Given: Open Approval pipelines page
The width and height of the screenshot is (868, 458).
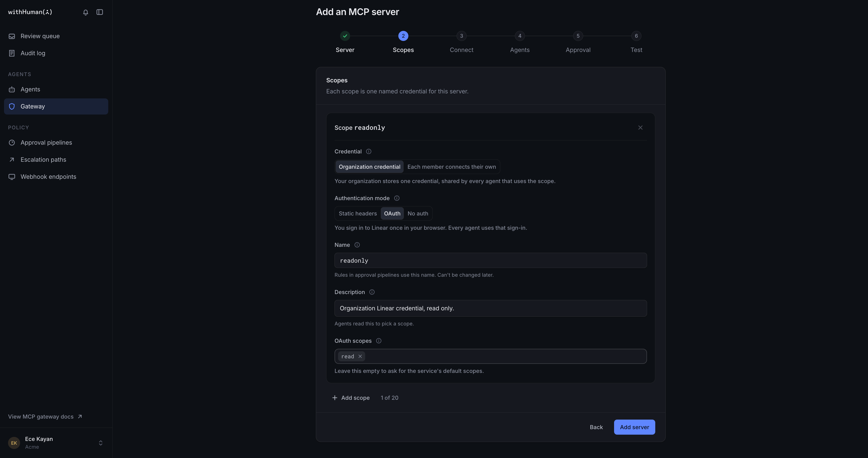Looking at the screenshot, I should coord(56,142).
